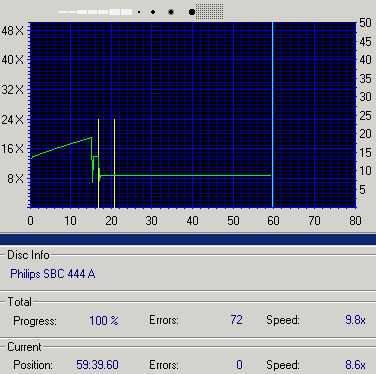The height and width of the screenshot is (374, 376).
Task: Click the dark blue progress bar
Action: (188, 239)
